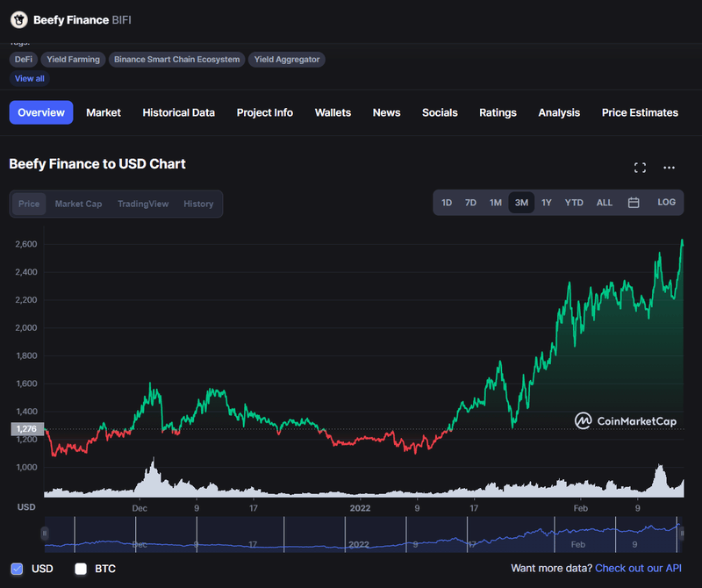The width and height of the screenshot is (702, 588).
Task: Open the Analysis tab
Action: tap(559, 112)
